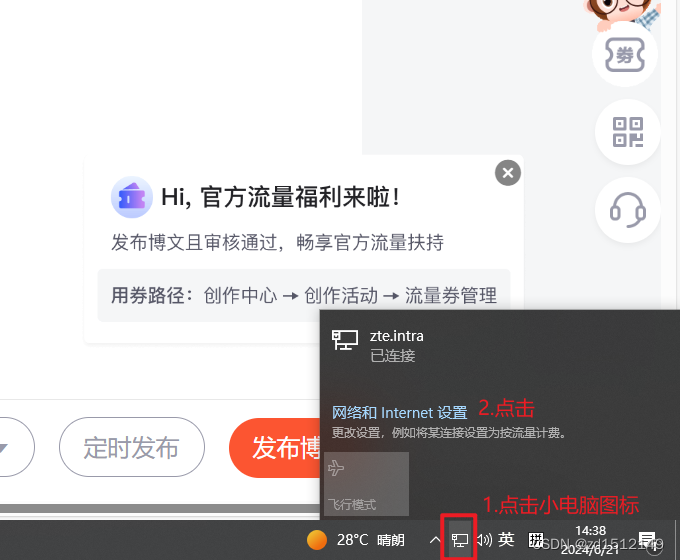Screen dimensions: 680x560
Task: Click the 定时发布 scheduled publish button
Action: pyautogui.click(x=132, y=447)
